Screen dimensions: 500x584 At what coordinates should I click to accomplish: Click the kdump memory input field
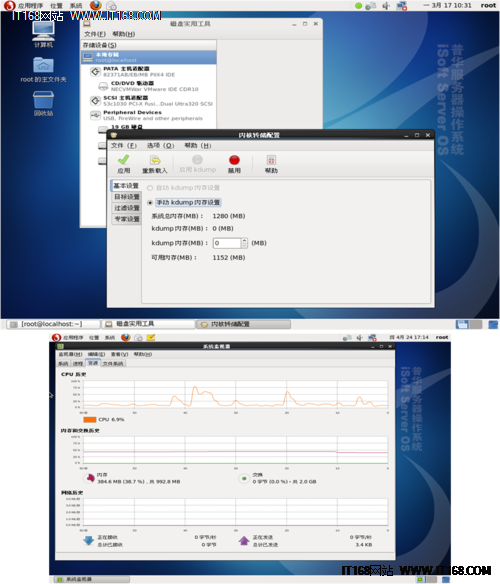[227, 243]
